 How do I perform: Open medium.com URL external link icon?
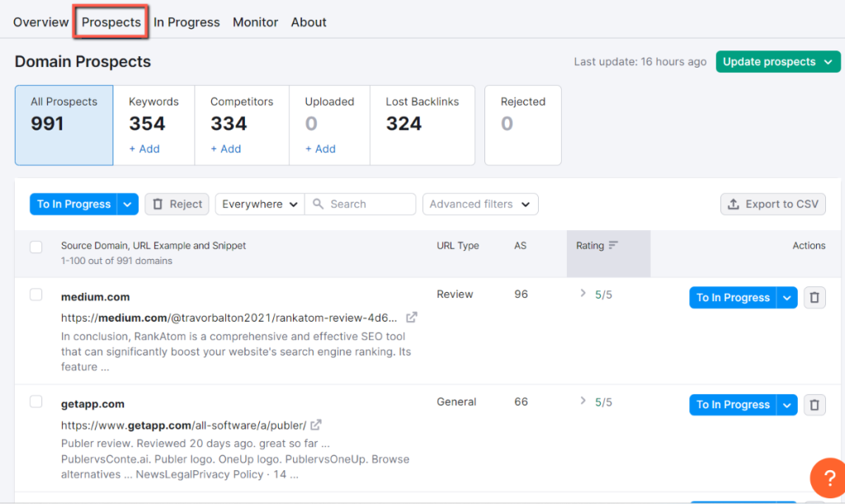coord(411,317)
